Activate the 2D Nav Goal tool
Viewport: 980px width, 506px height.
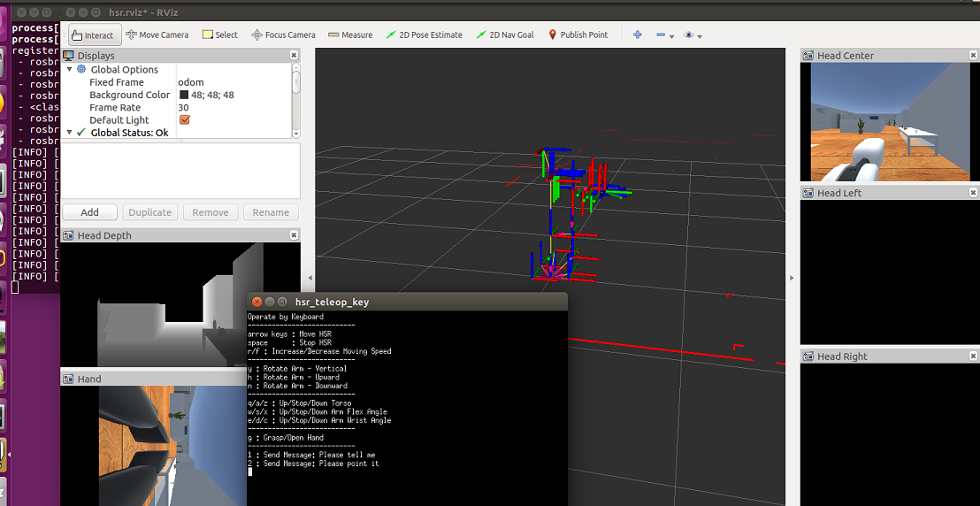505,35
